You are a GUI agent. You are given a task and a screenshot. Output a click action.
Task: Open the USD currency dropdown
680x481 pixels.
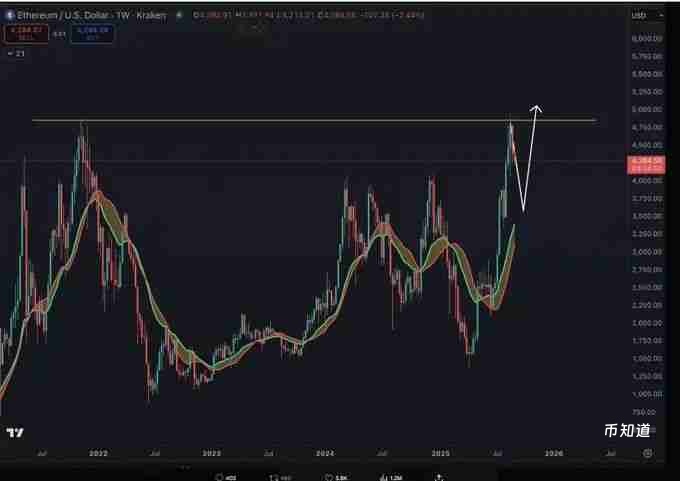tap(638, 17)
